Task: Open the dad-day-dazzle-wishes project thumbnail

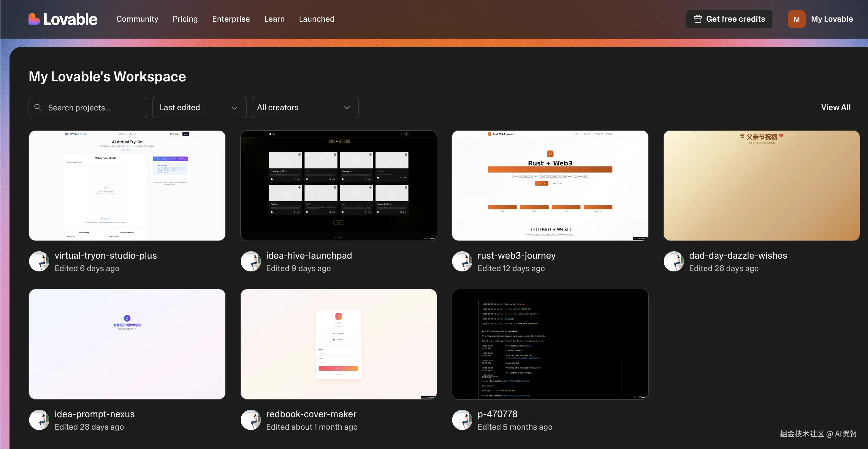Action: click(x=761, y=185)
